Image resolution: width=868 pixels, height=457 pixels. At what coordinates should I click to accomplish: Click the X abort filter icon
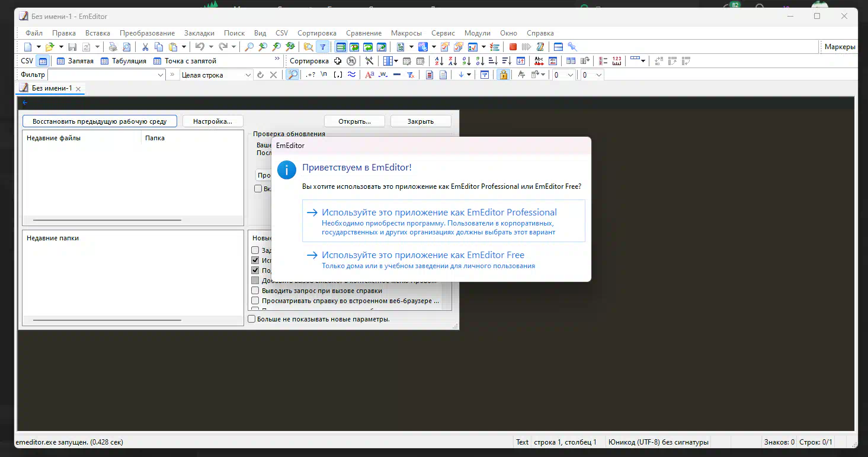273,75
